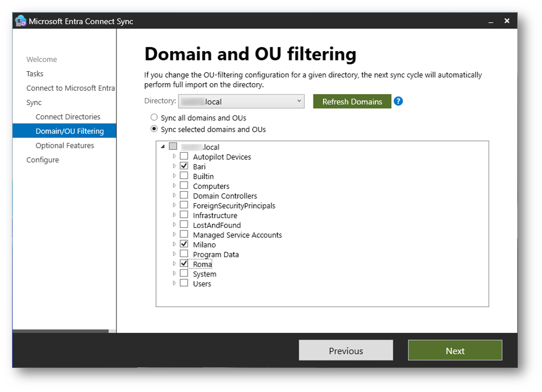Expand the Infrastructure node

click(174, 215)
